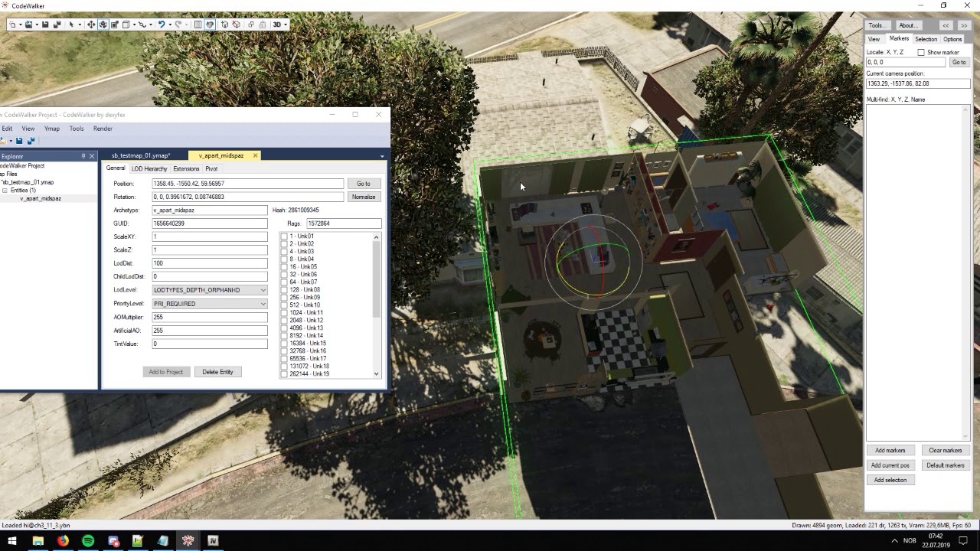Click the Undo arrow icon
Viewport: 980px width, 551px height.
pos(162,24)
